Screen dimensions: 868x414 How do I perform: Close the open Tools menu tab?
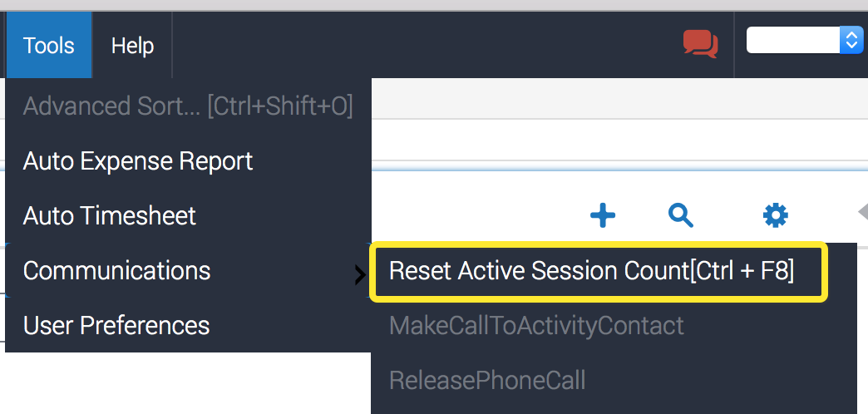coord(48,45)
